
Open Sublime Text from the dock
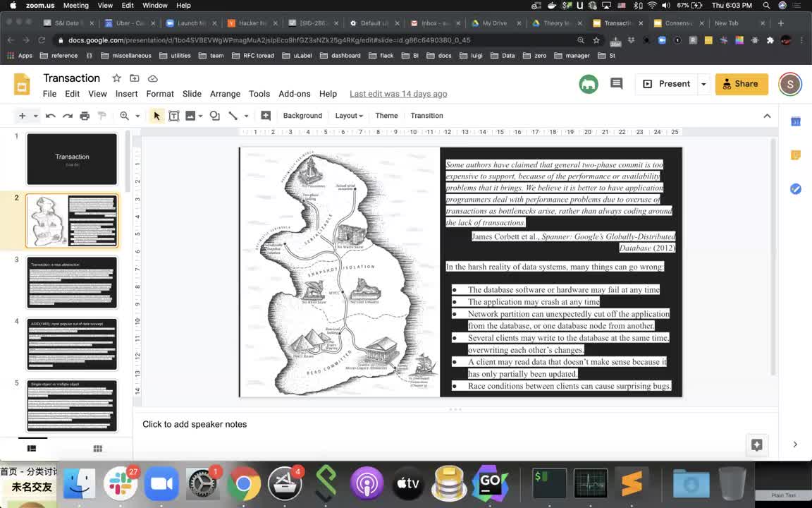[x=632, y=483]
